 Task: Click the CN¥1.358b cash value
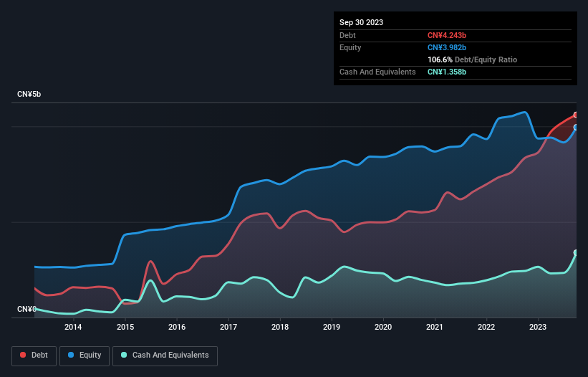pos(447,72)
